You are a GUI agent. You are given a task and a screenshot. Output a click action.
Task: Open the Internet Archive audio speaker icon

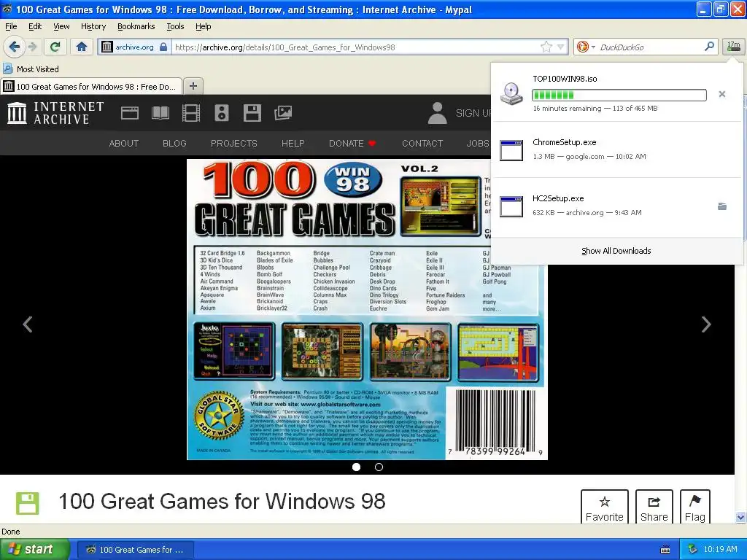[222, 113]
